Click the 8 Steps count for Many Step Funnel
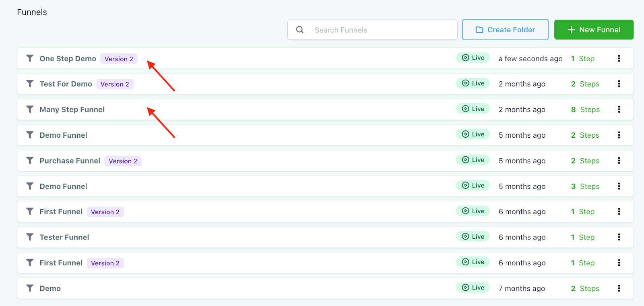Image resolution: width=644 pixels, height=306 pixels. [585, 110]
